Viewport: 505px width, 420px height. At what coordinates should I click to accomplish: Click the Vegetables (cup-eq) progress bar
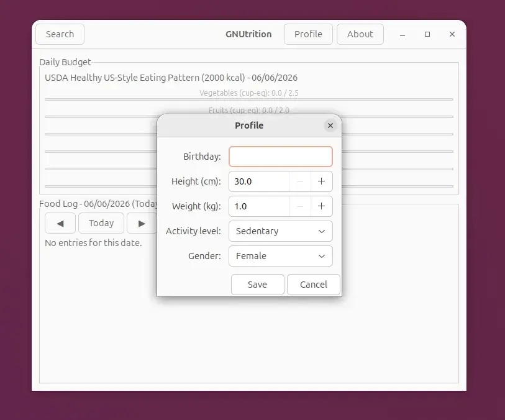[x=249, y=99]
